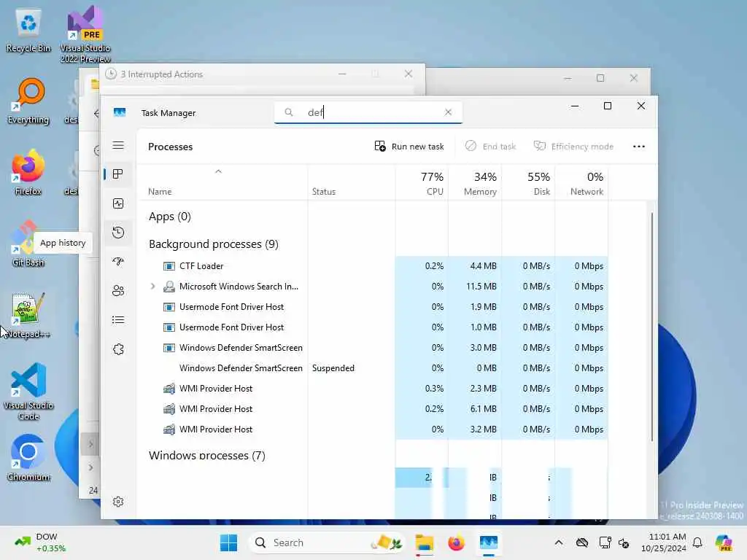Click the process list vertical scrollbar
747x560 pixels.
[x=651, y=327]
